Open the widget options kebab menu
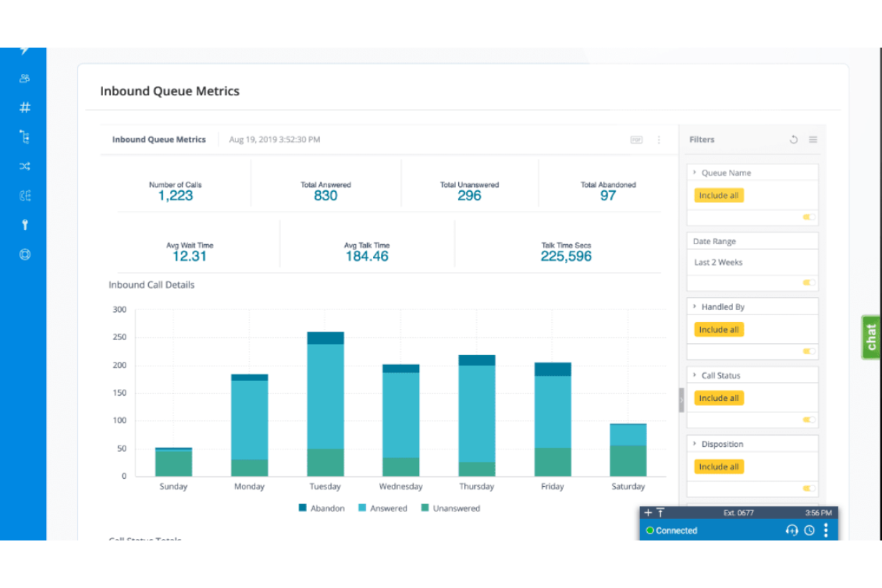 (659, 139)
